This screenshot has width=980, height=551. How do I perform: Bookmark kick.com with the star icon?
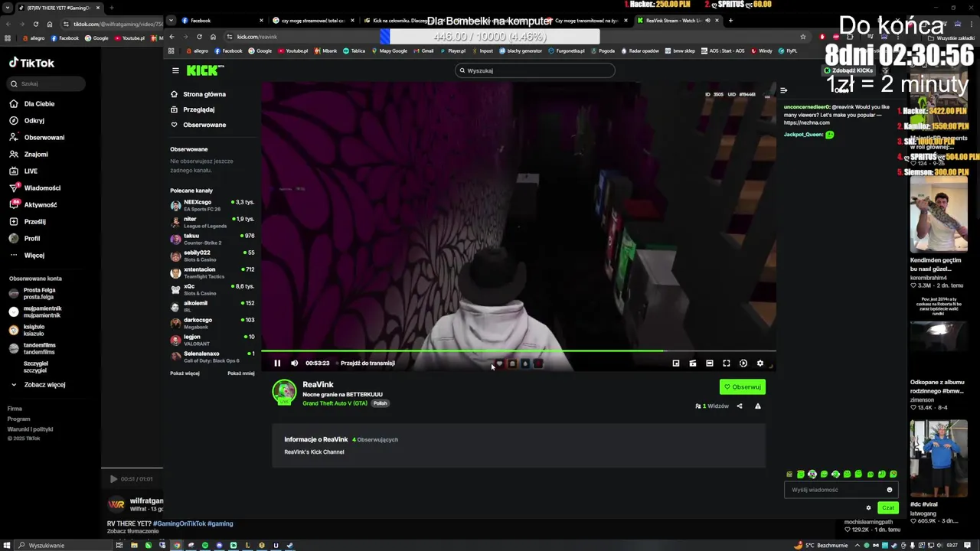[802, 37]
